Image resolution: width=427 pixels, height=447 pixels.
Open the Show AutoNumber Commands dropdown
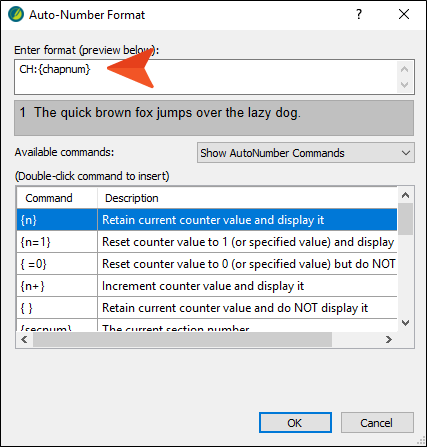[306, 153]
